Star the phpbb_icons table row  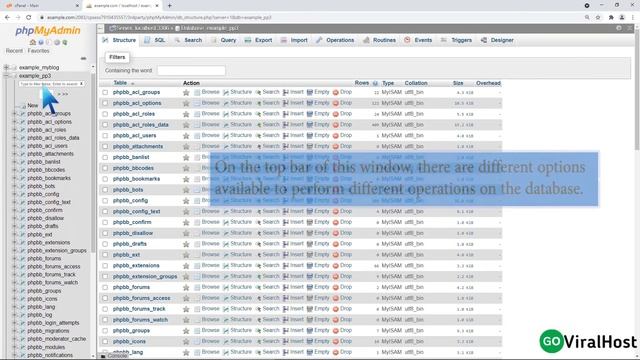[x=186, y=342]
